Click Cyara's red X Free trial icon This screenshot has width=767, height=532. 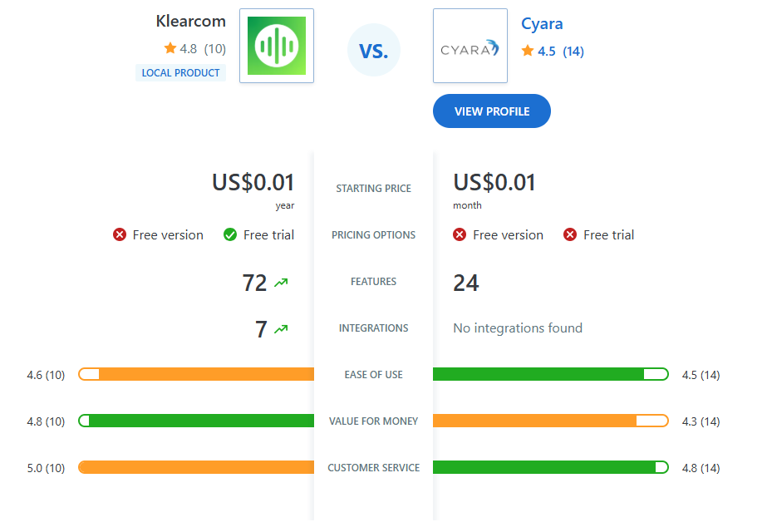(x=570, y=235)
